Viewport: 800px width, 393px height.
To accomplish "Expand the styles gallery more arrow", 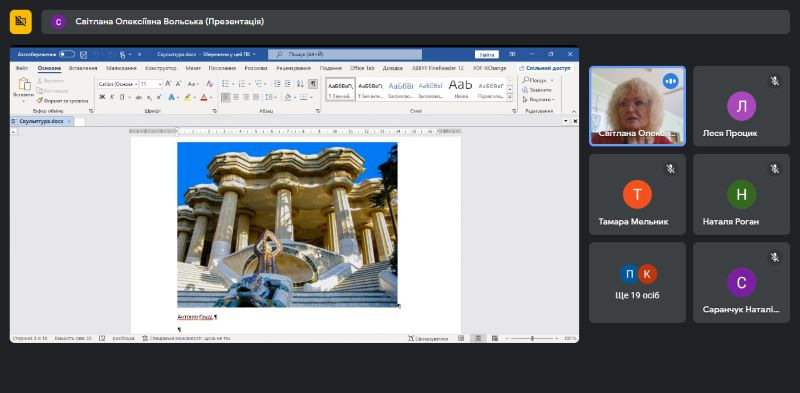I will click(x=509, y=97).
